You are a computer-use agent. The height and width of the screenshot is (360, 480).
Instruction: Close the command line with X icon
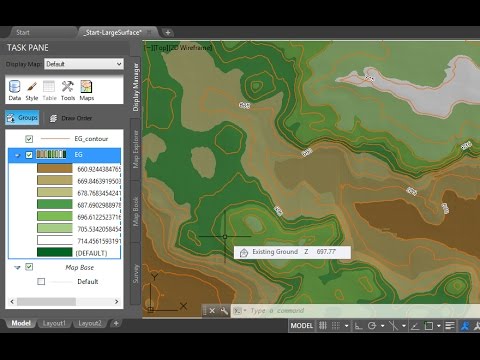tap(212, 311)
